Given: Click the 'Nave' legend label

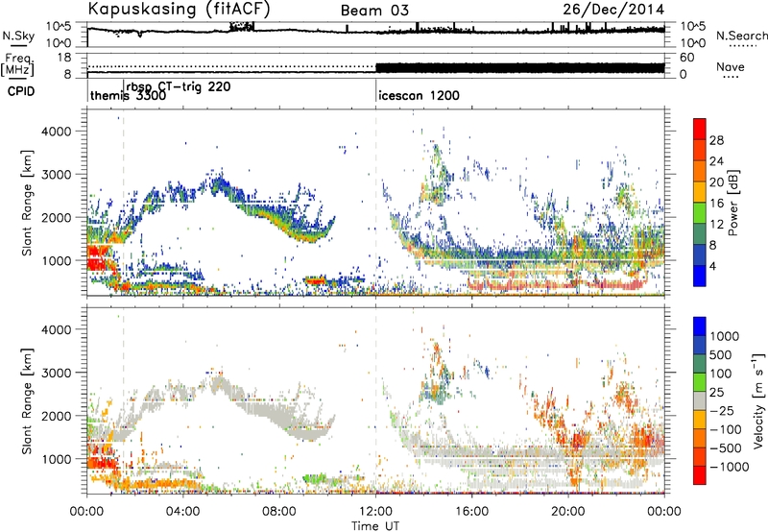Looking at the screenshot, I should (731, 66).
